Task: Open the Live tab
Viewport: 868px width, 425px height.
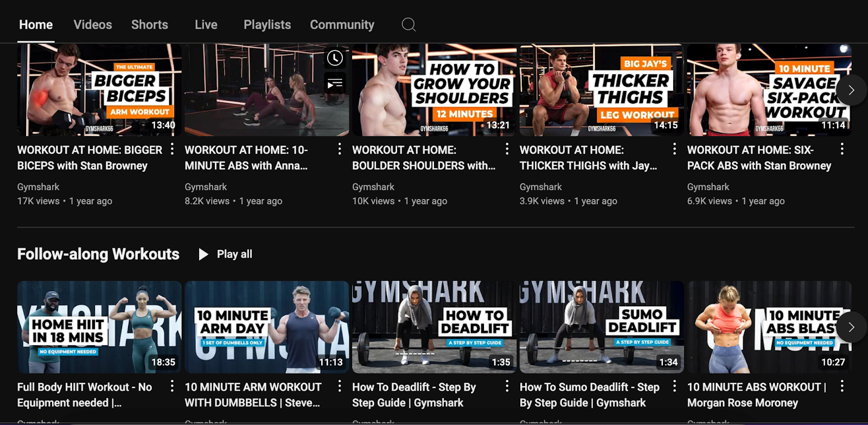Action: point(206,25)
